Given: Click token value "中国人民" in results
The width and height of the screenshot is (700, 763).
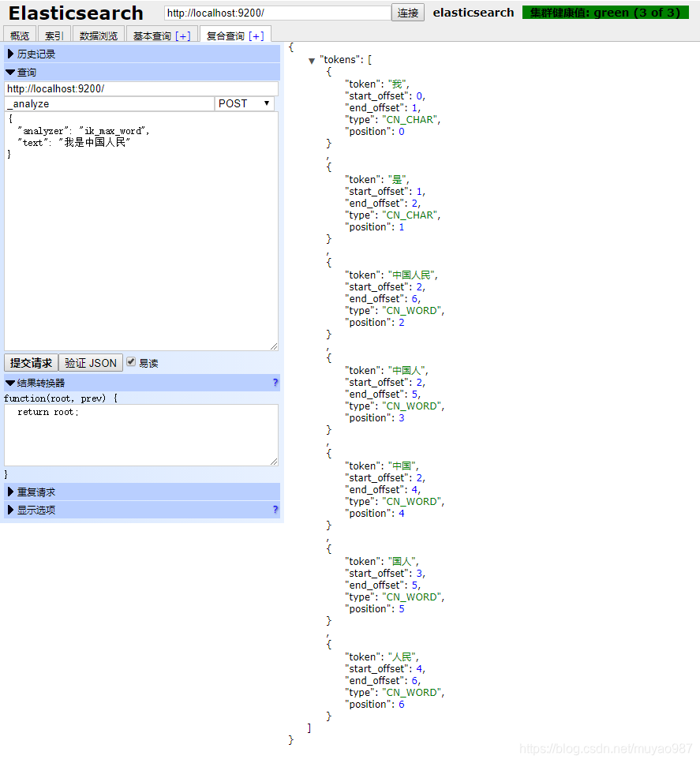Looking at the screenshot, I should coord(412,275).
